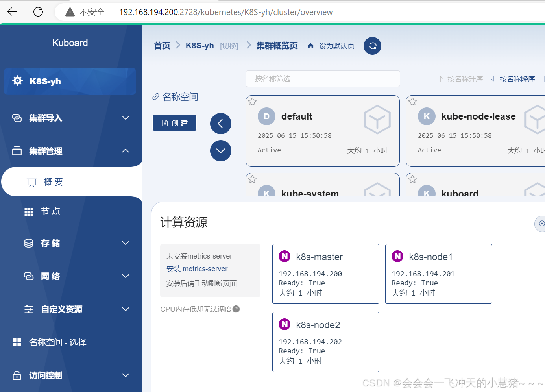Image resolution: width=545 pixels, height=392 pixels.
Task: Click the round down-arrow namespace button
Action: tap(221, 151)
